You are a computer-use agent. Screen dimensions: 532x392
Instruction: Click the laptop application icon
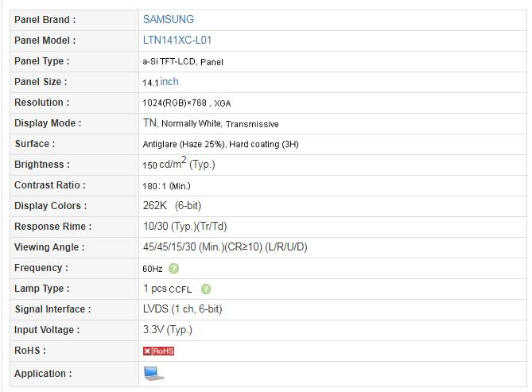click(153, 374)
